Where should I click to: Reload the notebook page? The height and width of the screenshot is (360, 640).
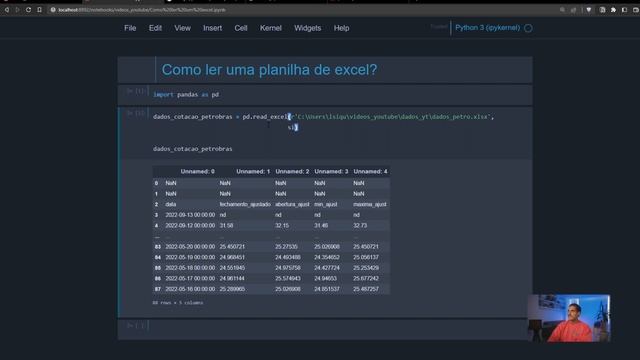coord(28,10)
